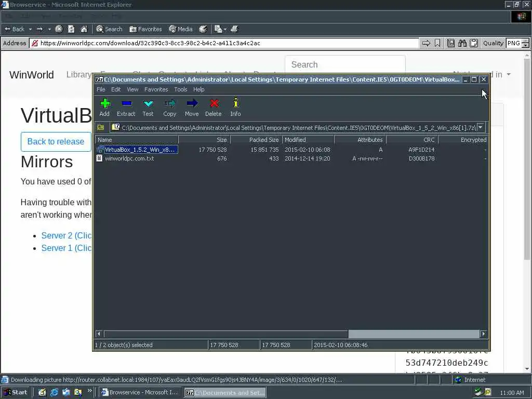Expand the quick launch overflow chevron
Screen dimensions: 532x399
pos(89,391)
